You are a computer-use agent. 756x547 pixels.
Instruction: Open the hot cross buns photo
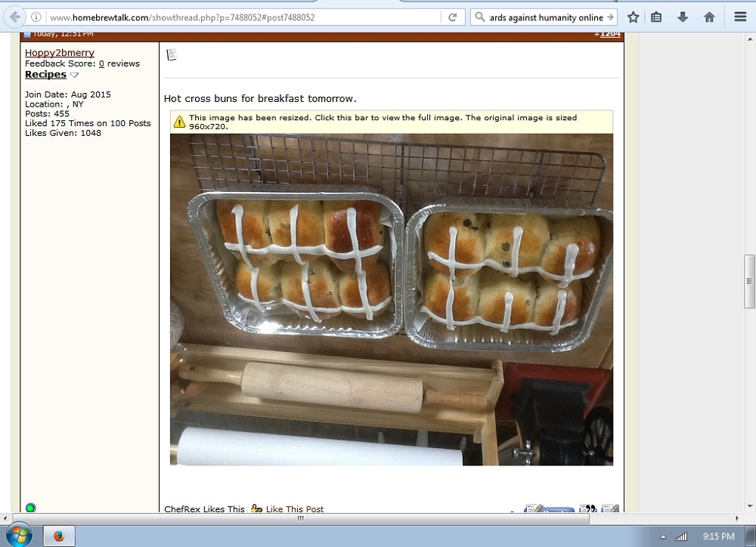[392, 299]
